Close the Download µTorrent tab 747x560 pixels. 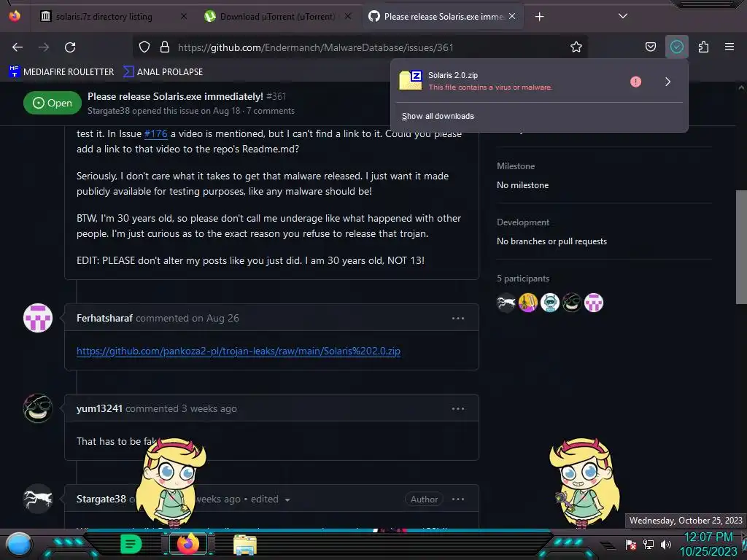coord(348,16)
